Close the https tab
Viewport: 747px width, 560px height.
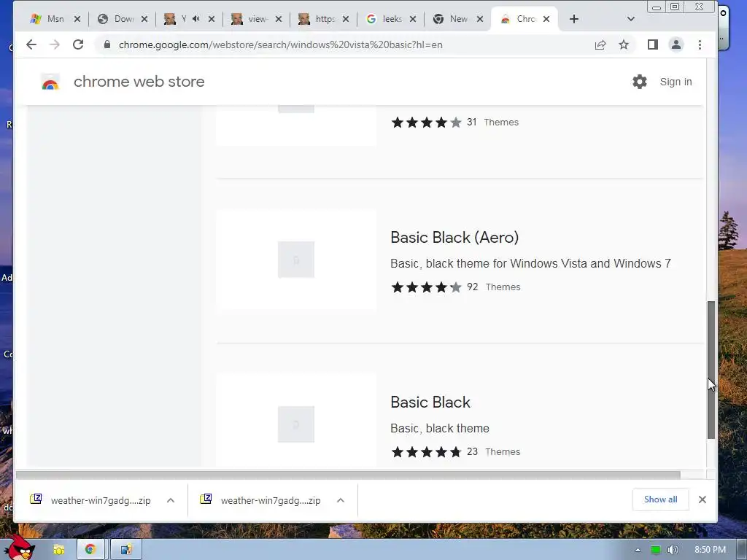click(x=346, y=19)
